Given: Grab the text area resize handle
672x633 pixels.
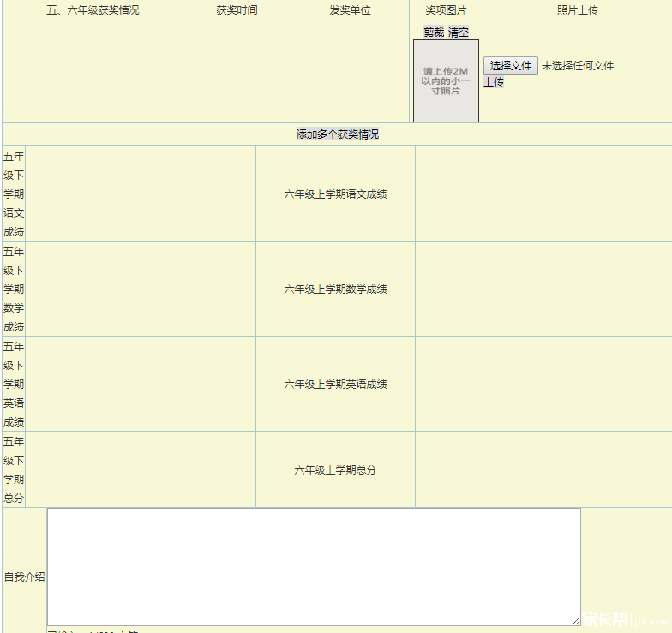Looking at the screenshot, I should point(576,621).
